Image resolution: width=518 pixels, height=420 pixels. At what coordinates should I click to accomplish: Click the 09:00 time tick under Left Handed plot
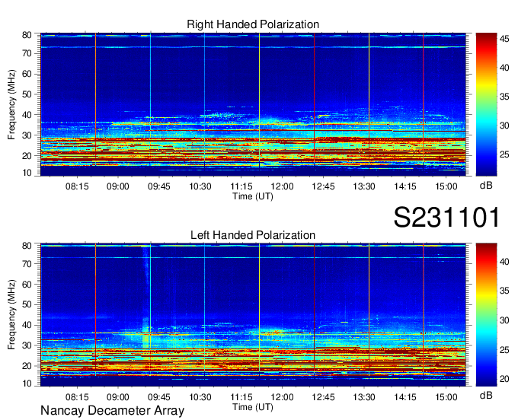tap(118, 397)
